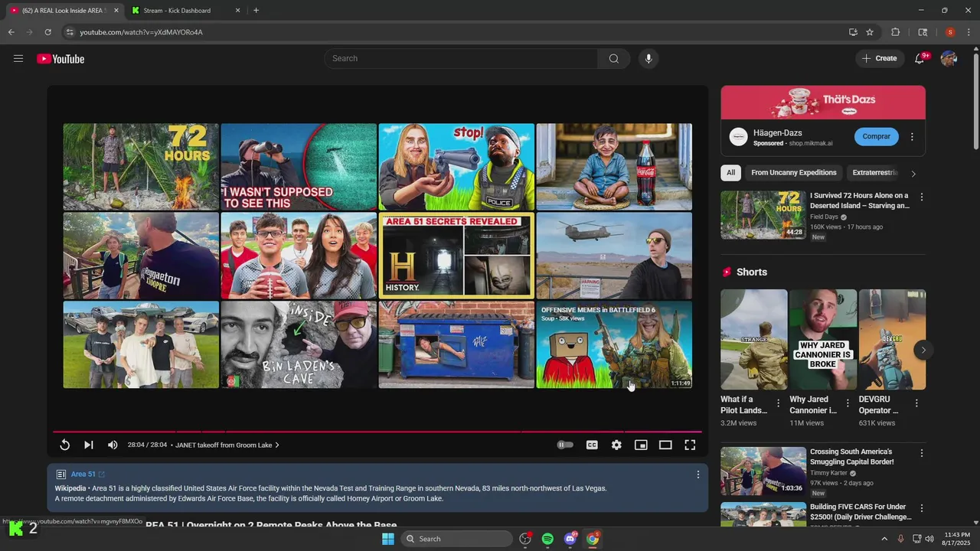980x551 pixels.
Task: Open the Chrome side panel icon
Action: pos(923,32)
